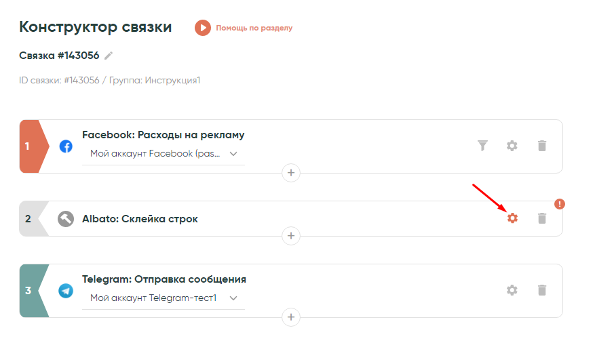The width and height of the screenshot is (595, 364).
Task: Delete the Telegram message step
Action: point(541,290)
